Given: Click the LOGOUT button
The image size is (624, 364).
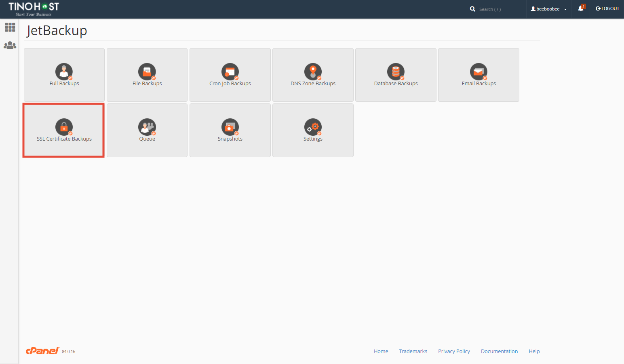Looking at the screenshot, I should (607, 8).
